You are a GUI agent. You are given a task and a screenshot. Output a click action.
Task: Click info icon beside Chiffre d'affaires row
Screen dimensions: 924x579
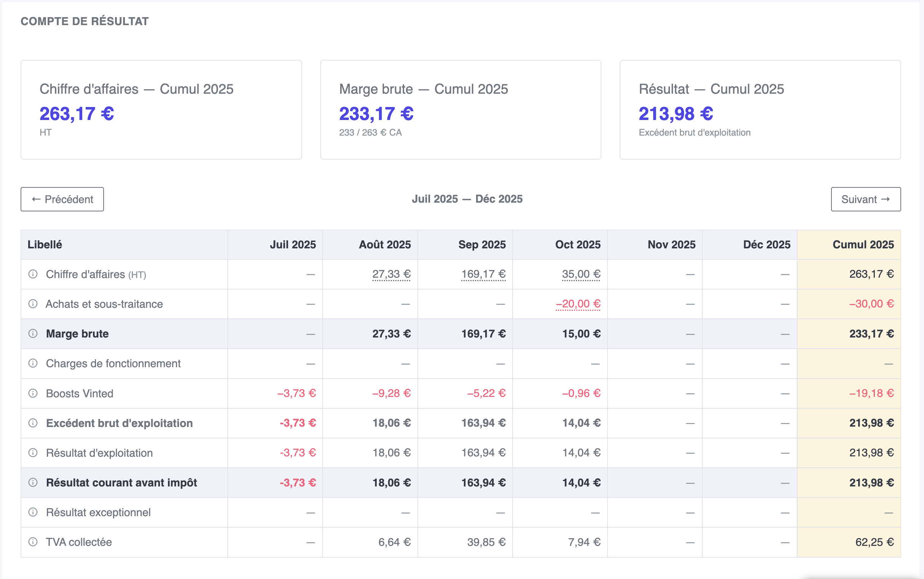[33, 274]
